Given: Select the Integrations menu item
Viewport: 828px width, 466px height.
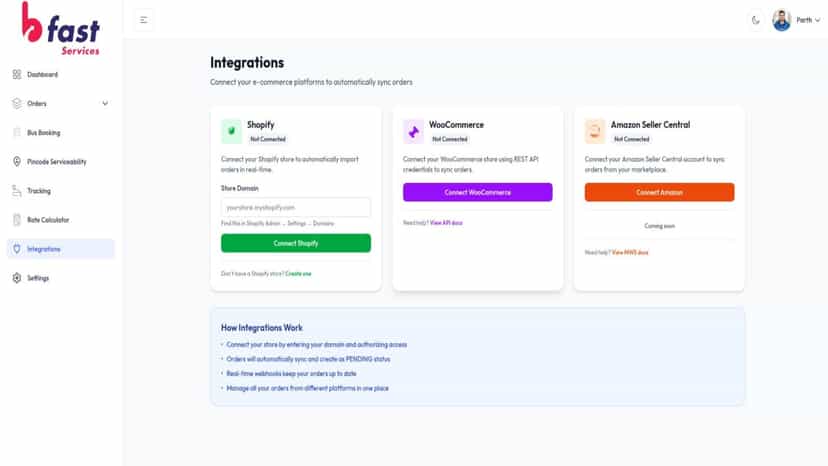Looking at the screenshot, I should click(61, 249).
